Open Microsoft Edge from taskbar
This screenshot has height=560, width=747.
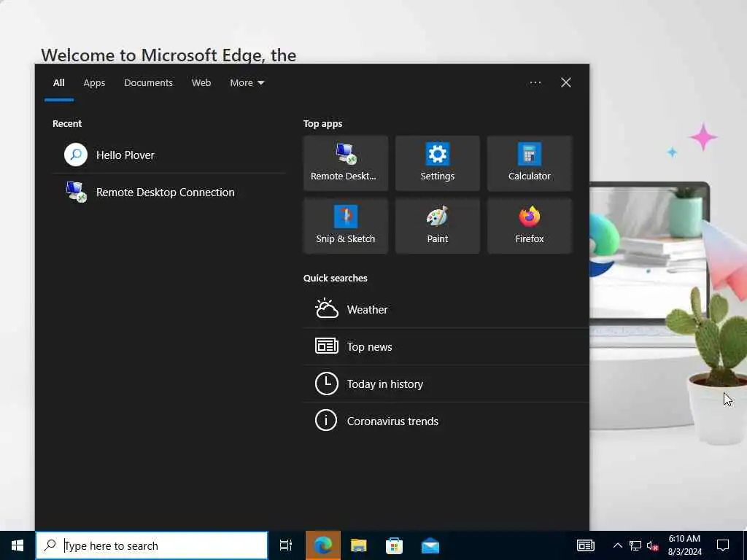[323, 545]
